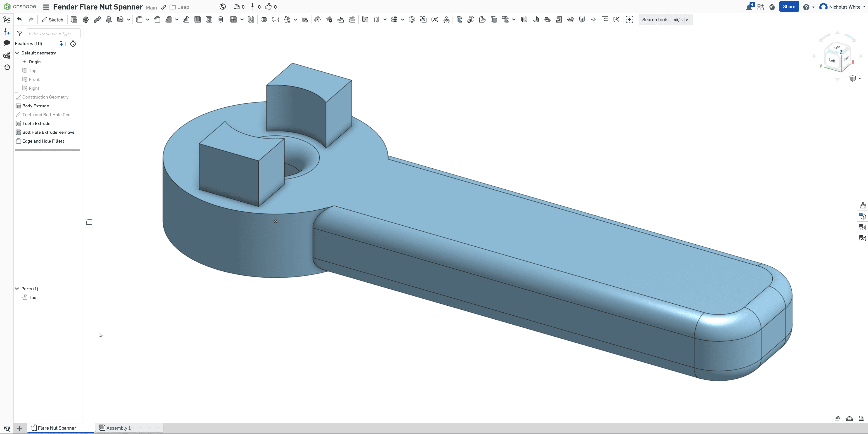This screenshot has width=868, height=434.
Task: Open the Variable (x) tool
Action: 435,19
